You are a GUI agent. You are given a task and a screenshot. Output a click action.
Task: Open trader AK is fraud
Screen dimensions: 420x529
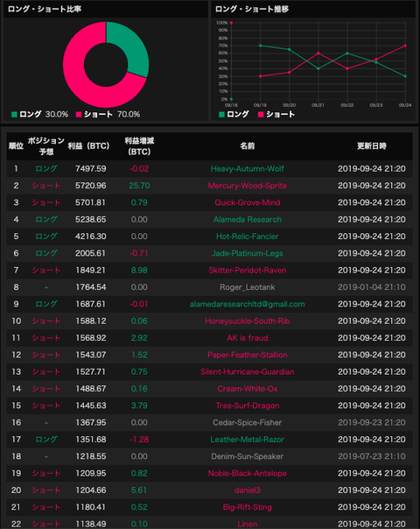click(x=247, y=338)
